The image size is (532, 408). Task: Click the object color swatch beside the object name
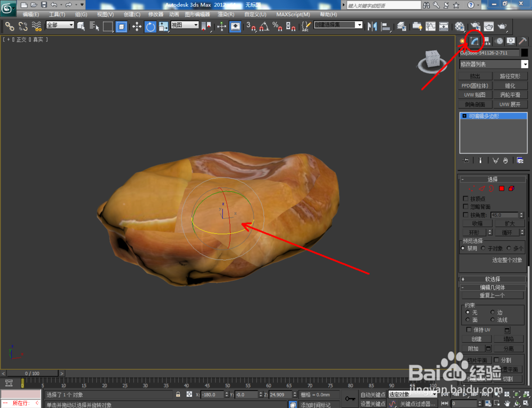coord(523,52)
